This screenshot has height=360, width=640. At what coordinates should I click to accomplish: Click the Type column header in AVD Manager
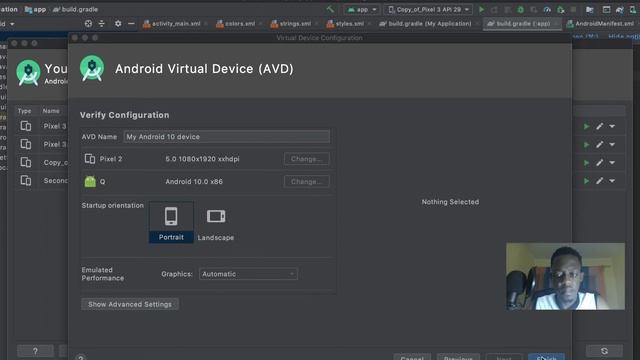click(x=24, y=111)
